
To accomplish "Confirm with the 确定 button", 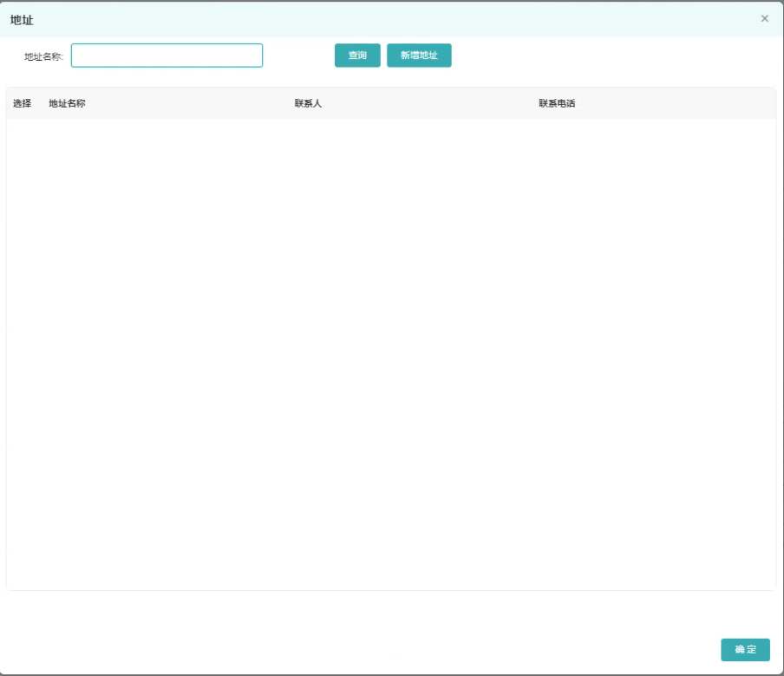I will tap(745, 650).
